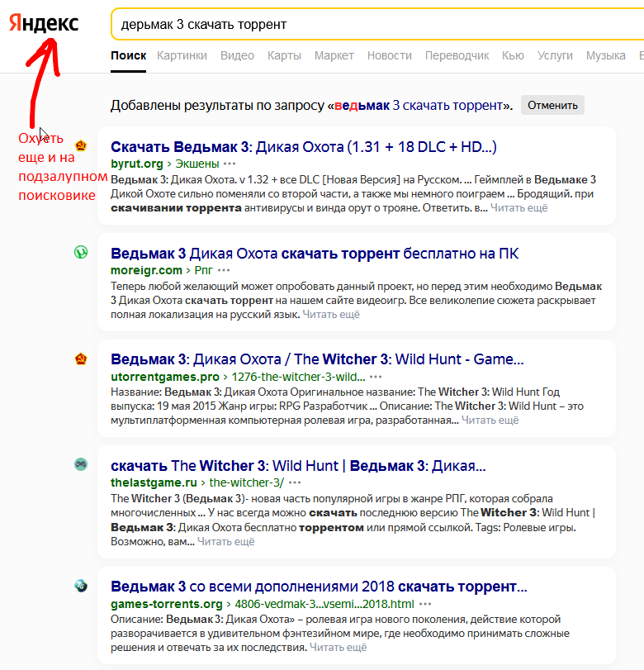Go to the Новости tab

click(x=390, y=55)
